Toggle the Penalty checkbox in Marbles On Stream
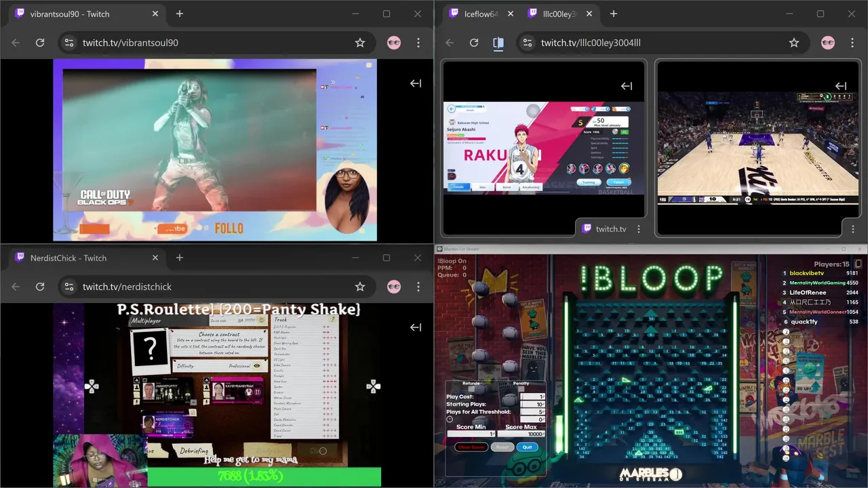 point(521,389)
